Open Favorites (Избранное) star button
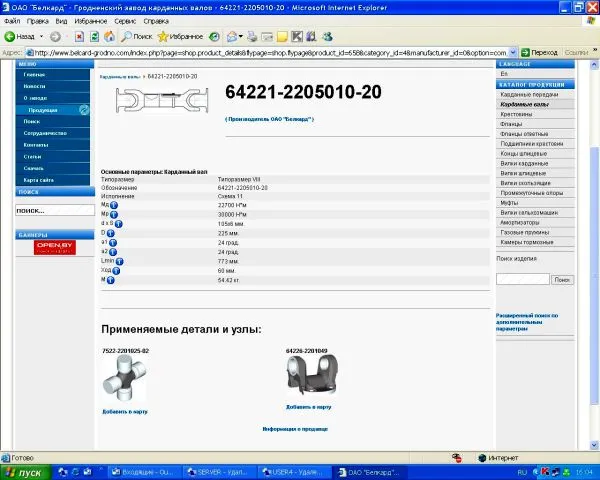 (x=180, y=37)
